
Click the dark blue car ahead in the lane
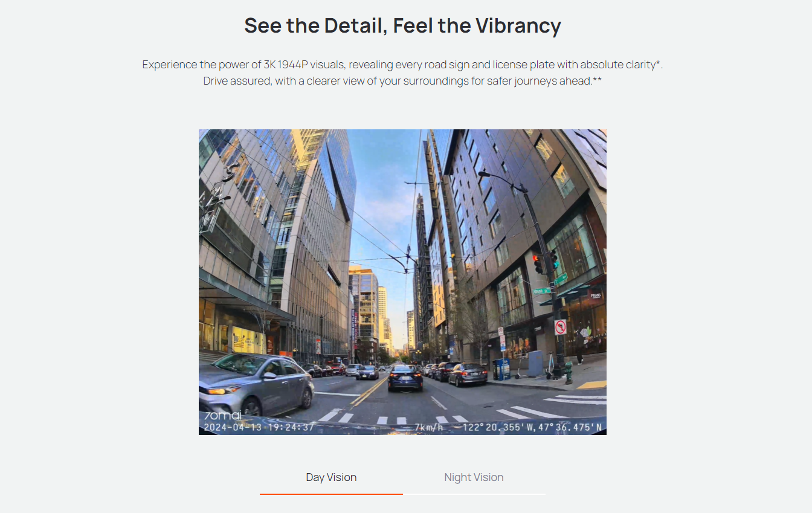coord(405,378)
